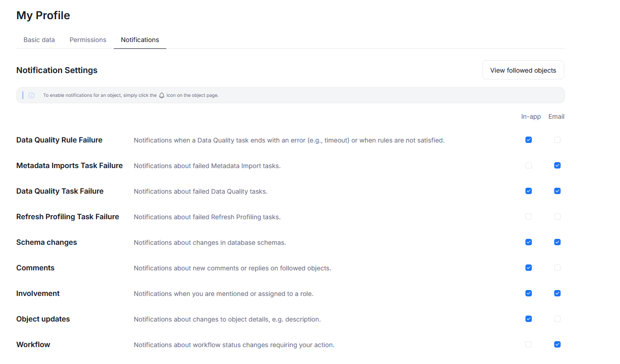Click the bell icon in the info banner

[162, 95]
